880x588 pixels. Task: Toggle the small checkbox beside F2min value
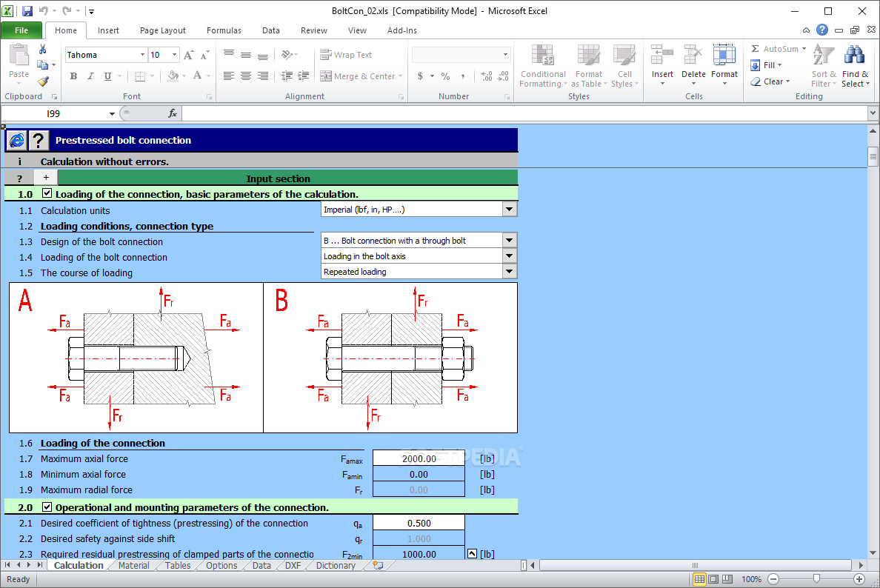click(x=472, y=554)
